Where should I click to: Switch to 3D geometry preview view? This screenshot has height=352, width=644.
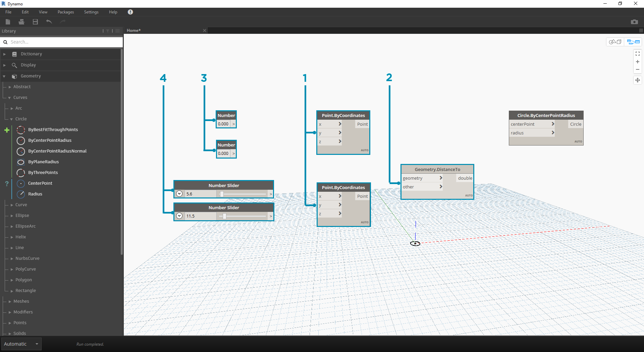coord(615,42)
